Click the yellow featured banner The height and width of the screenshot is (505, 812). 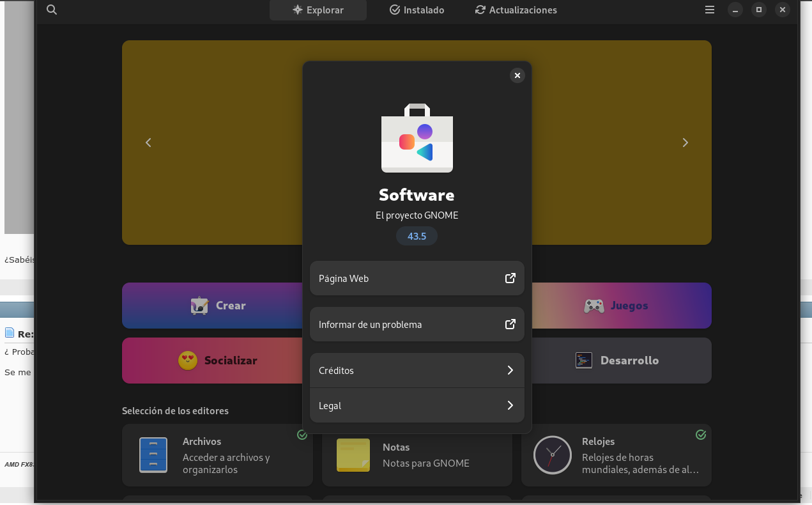click(x=212, y=143)
